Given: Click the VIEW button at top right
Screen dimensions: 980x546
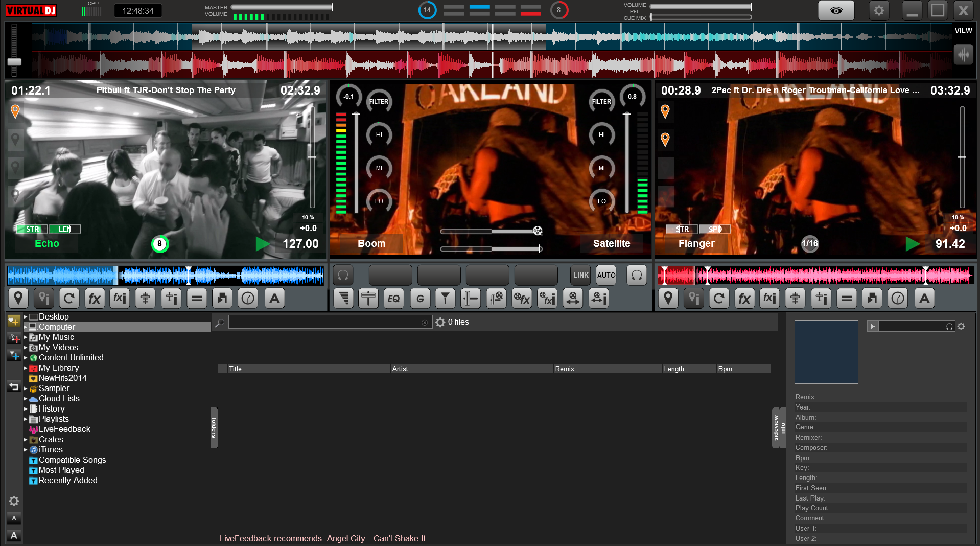Looking at the screenshot, I should (963, 30).
